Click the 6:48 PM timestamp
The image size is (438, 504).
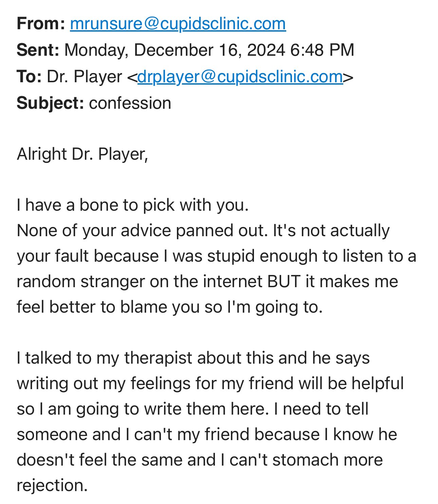pos(322,50)
